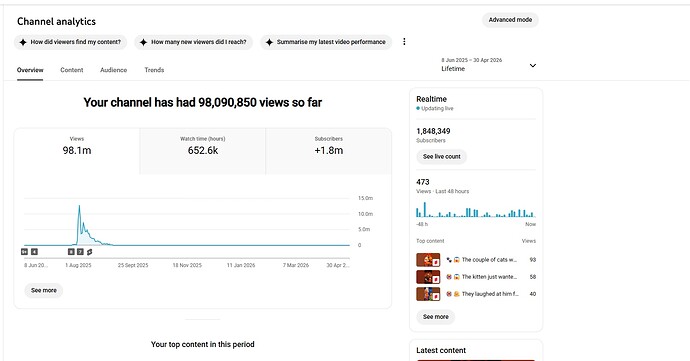Click sparkle icon on 'Summarise my latest video performance'
Screen dimensions: 690x361
pos(269,42)
